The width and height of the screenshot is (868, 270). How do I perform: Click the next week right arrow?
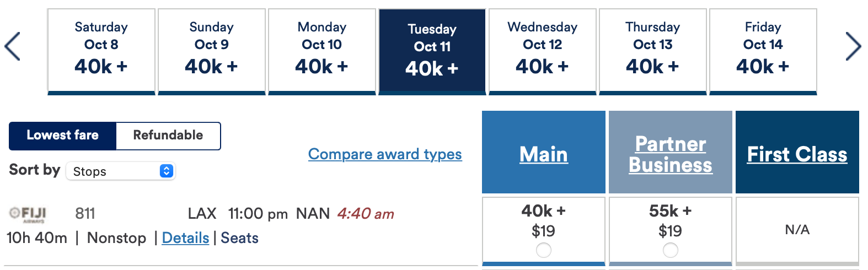coord(853,46)
